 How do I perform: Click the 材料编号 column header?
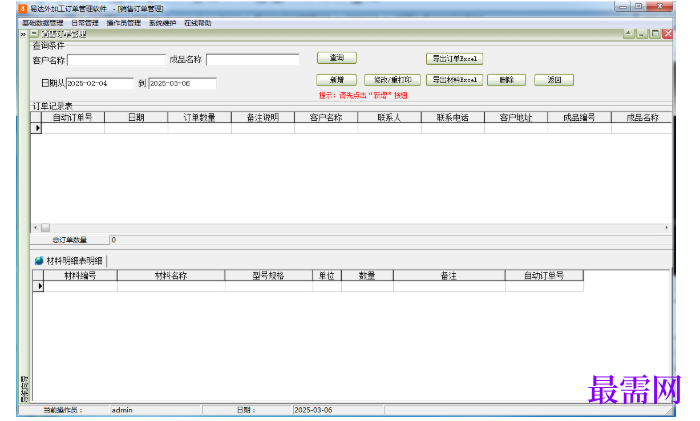coord(80,275)
